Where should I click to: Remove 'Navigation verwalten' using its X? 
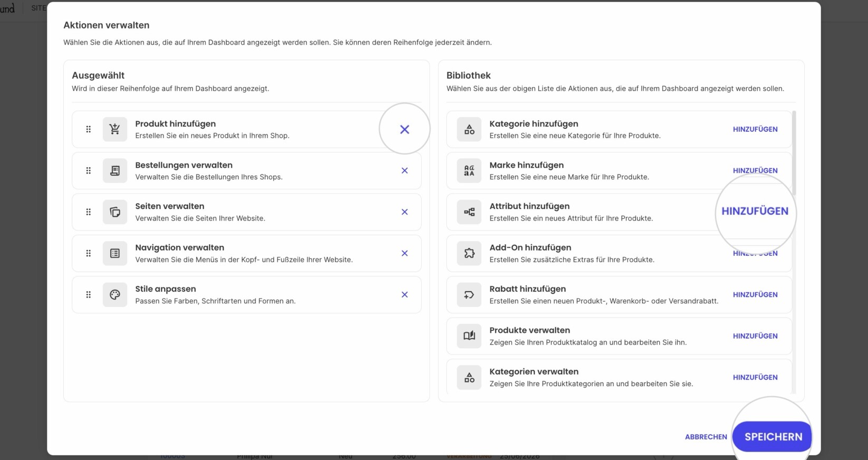pos(404,253)
